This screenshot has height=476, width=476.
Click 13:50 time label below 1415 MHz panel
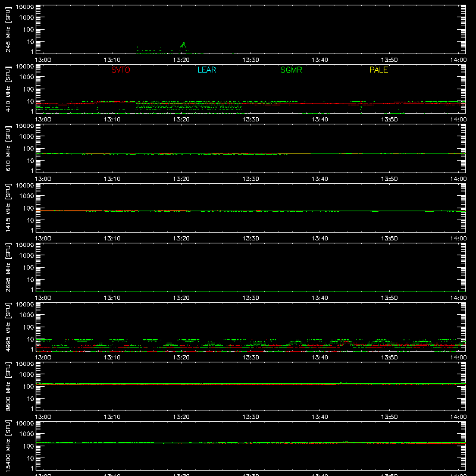point(389,239)
